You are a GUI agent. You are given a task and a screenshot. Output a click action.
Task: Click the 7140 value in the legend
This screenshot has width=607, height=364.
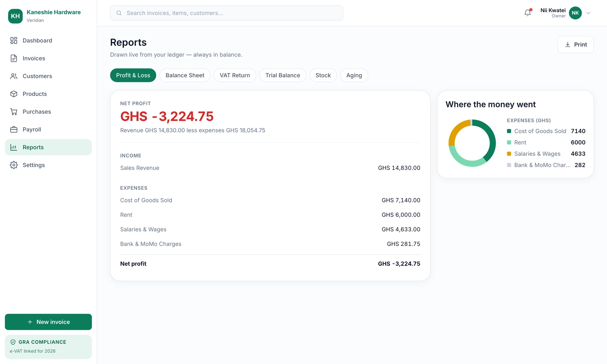578,131
